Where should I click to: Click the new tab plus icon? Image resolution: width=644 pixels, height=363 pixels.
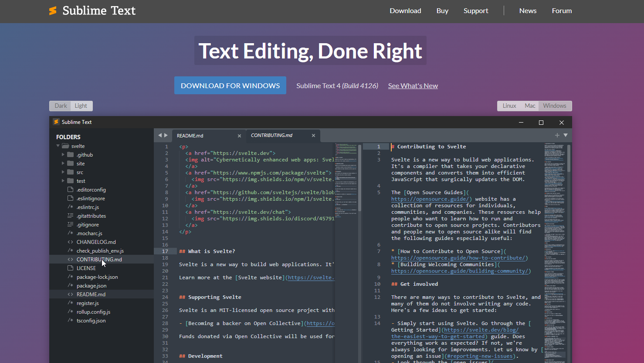[x=557, y=135]
